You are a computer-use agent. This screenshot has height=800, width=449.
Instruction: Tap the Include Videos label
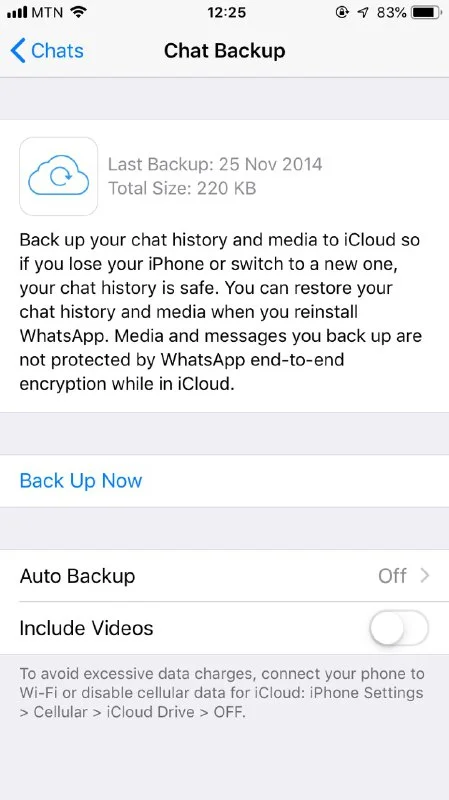(86, 628)
